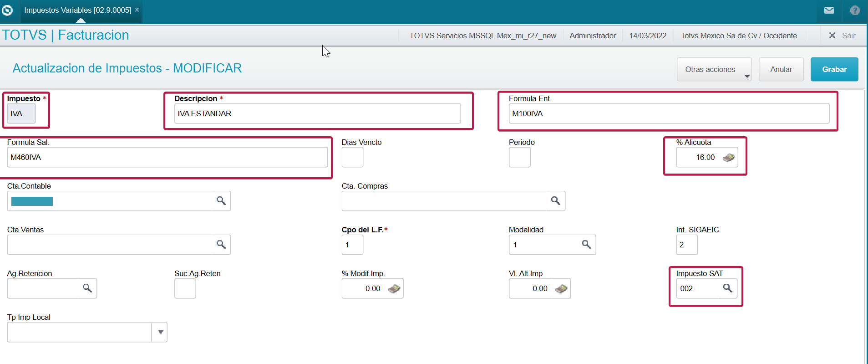Viewport: 868px width, 364px height.
Task: Open the Cta. Compras search magnifier
Action: coord(556,201)
